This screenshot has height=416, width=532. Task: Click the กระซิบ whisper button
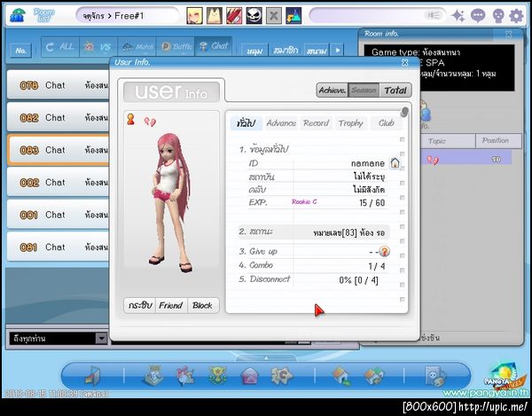pos(140,305)
